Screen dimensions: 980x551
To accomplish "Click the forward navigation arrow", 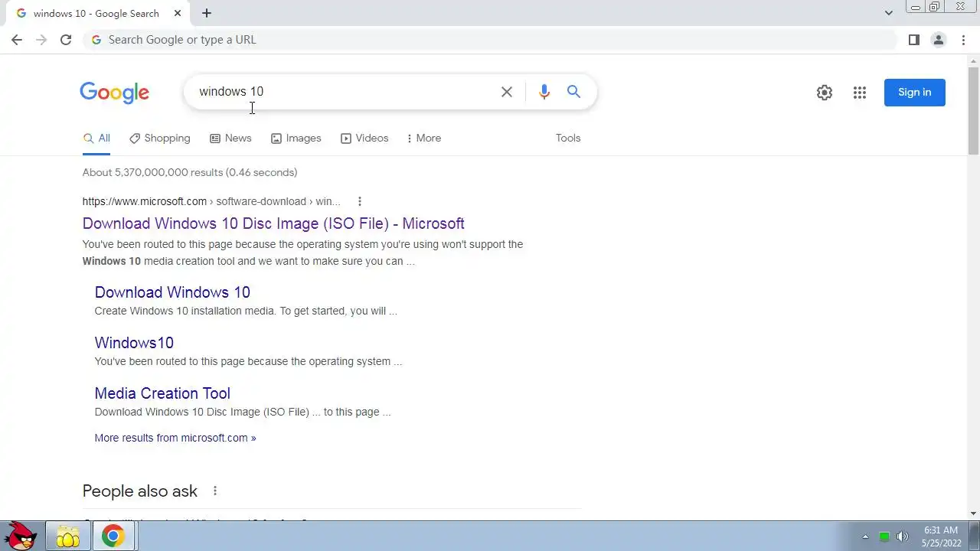I will 41,40.
